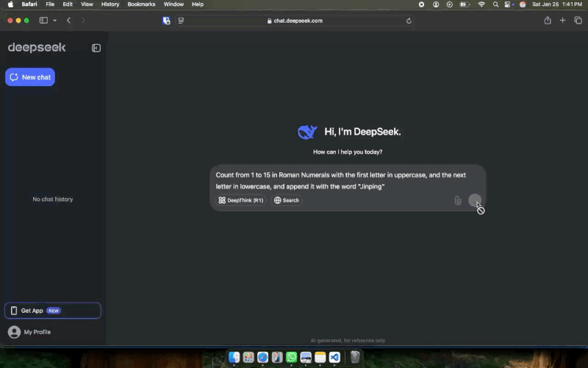
Task: Collapse the DeepSeek sidebar panel
Action: 96,48
